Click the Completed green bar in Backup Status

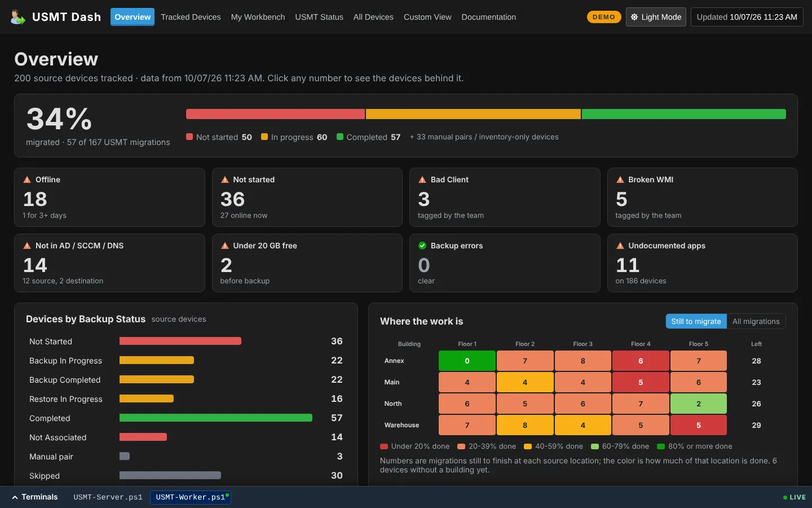216,418
